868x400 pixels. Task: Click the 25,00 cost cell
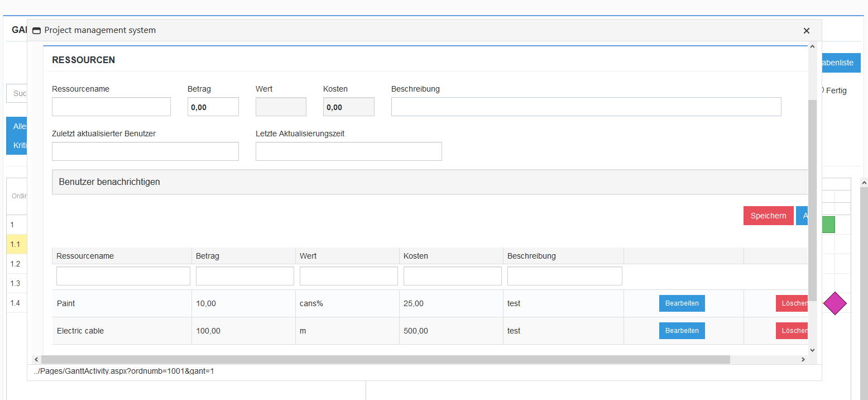(451, 303)
